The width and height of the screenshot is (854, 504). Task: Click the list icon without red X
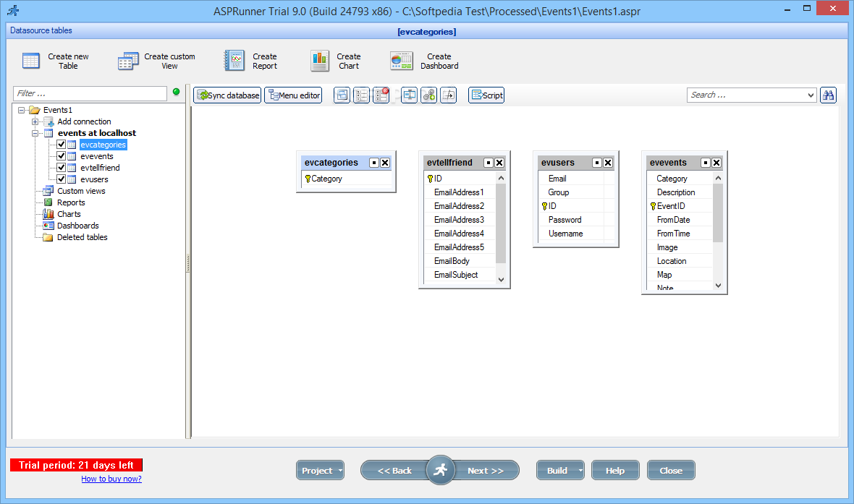(361, 95)
